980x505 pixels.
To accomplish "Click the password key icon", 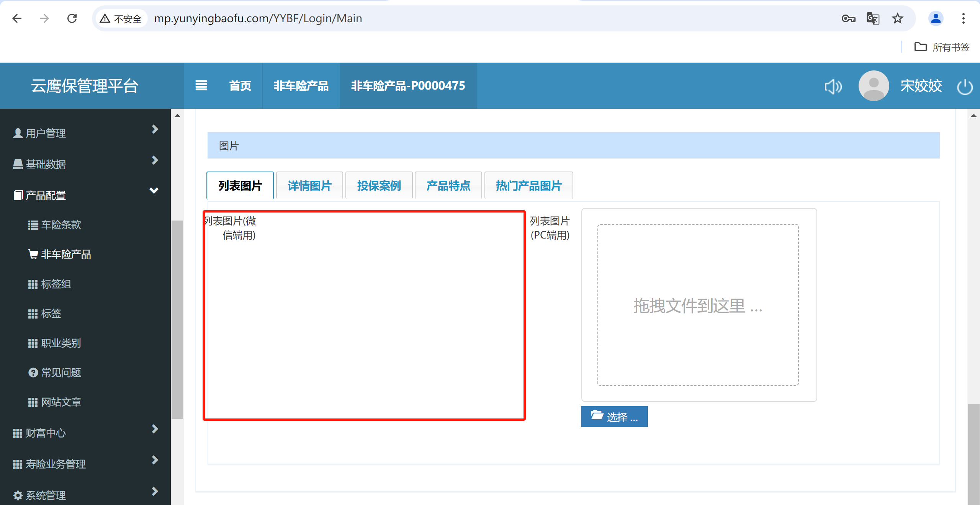I will tap(848, 18).
